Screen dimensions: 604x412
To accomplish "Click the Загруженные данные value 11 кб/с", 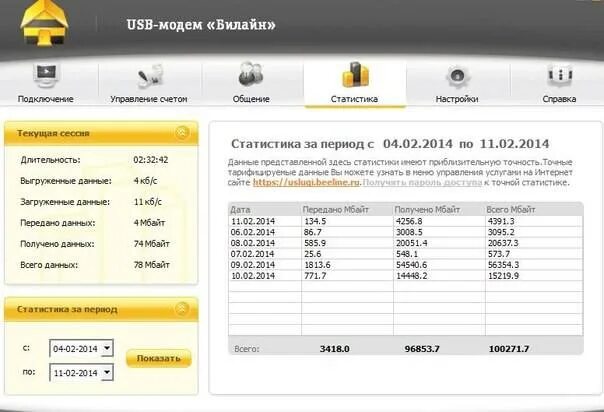I will 148,202.
